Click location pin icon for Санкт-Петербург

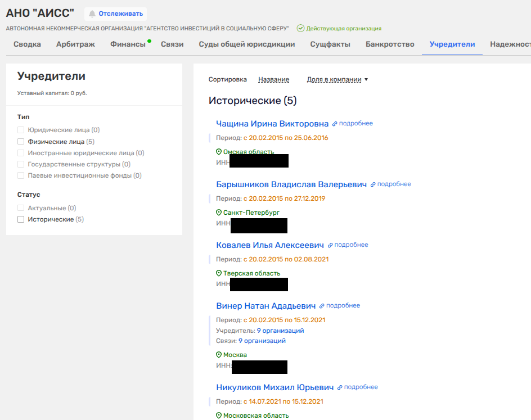(x=219, y=213)
